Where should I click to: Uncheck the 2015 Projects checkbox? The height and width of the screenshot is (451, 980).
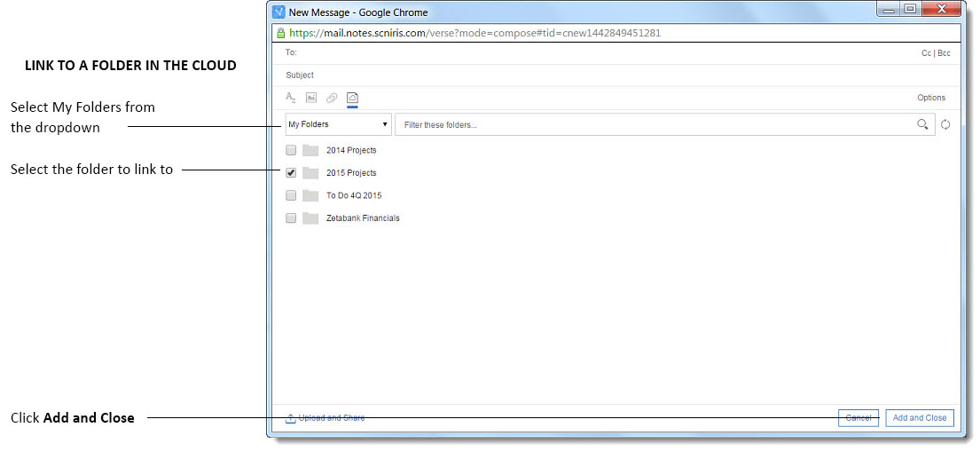coord(291,172)
